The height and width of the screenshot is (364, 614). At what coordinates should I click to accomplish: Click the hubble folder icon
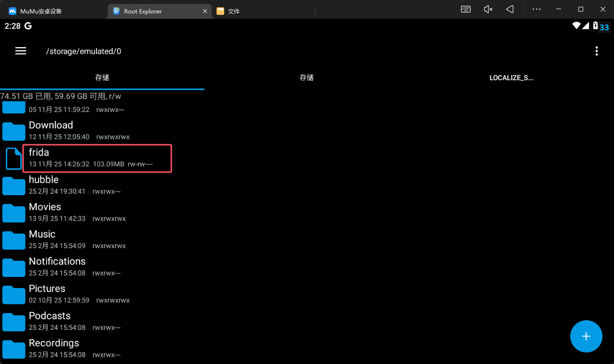[13, 185]
